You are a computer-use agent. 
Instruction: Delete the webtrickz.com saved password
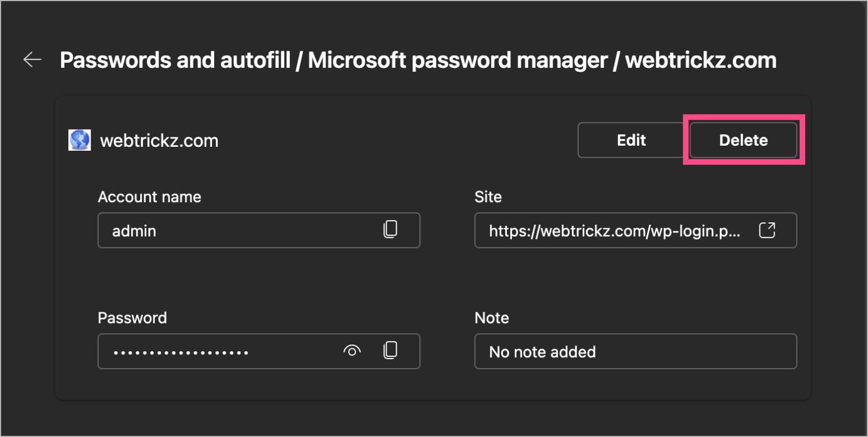pyautogui.click(x=743, y=140)
